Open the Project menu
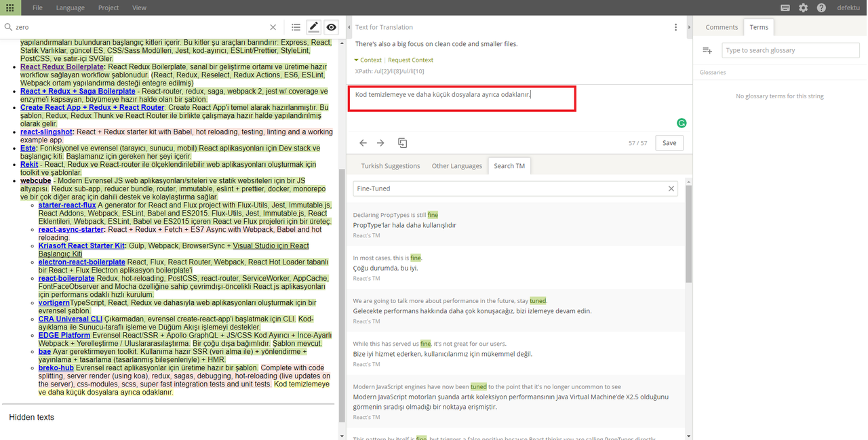Screen dimensions: 868x440 coord(108,7)
